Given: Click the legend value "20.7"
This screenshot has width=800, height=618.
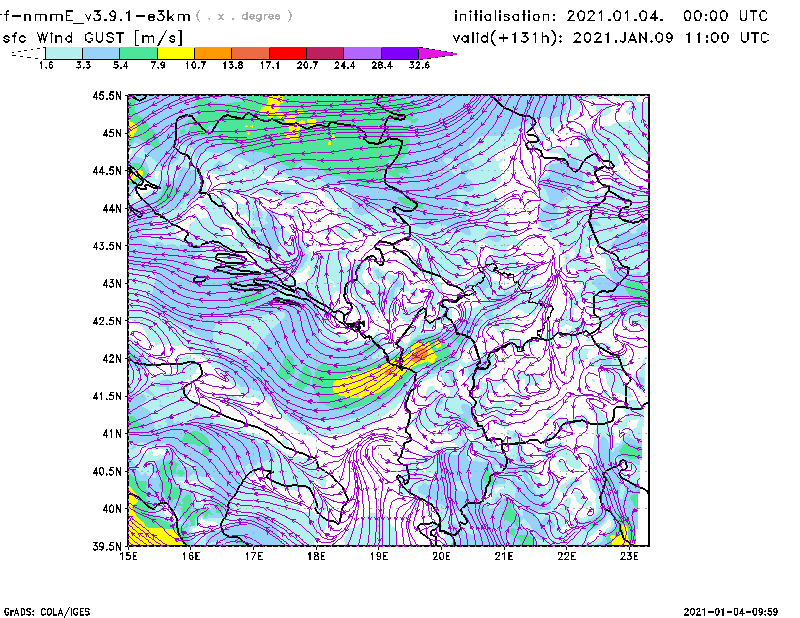Looking at the screenshot, I should (307, 65).
